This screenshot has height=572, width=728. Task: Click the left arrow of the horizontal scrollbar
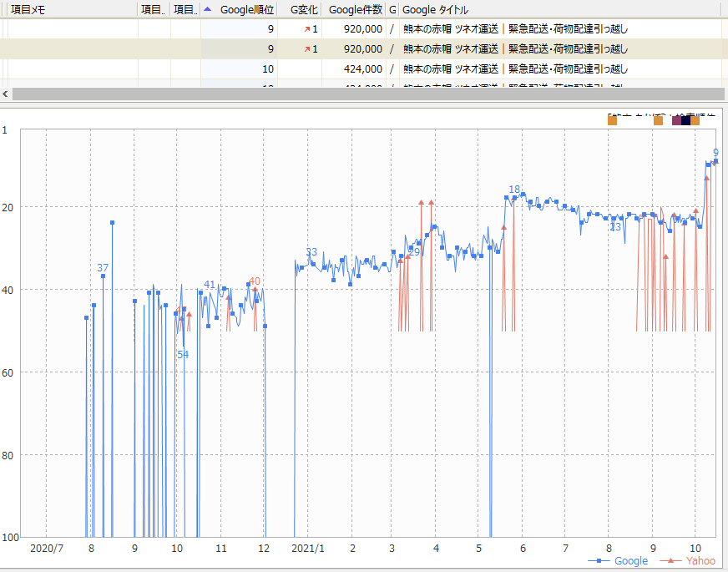coord(5,94)
